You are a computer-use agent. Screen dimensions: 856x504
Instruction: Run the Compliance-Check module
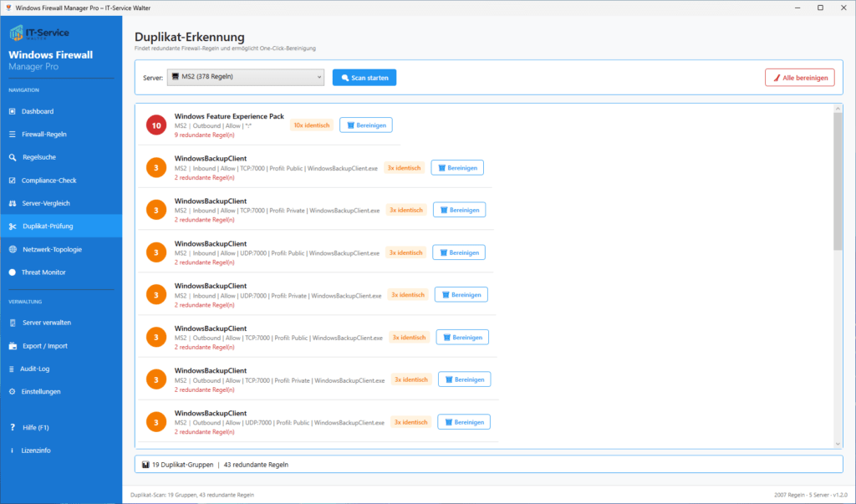coord(50,180)
